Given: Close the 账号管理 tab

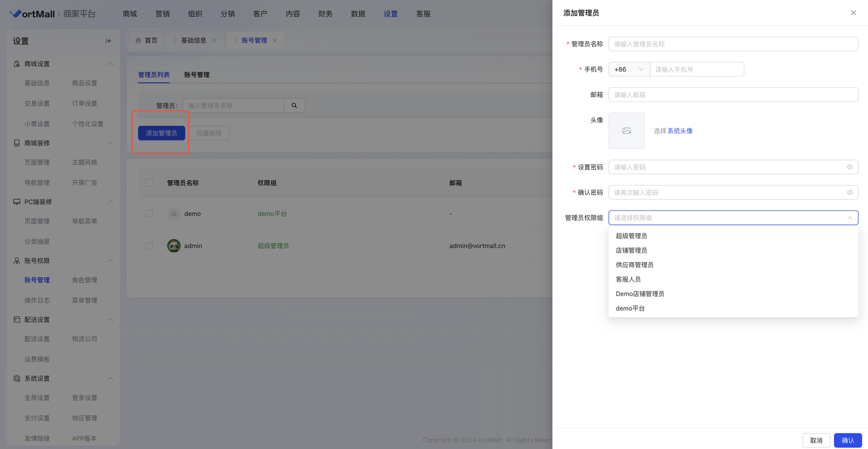Looking at the screenshot, I should click(x=275, y=40).
